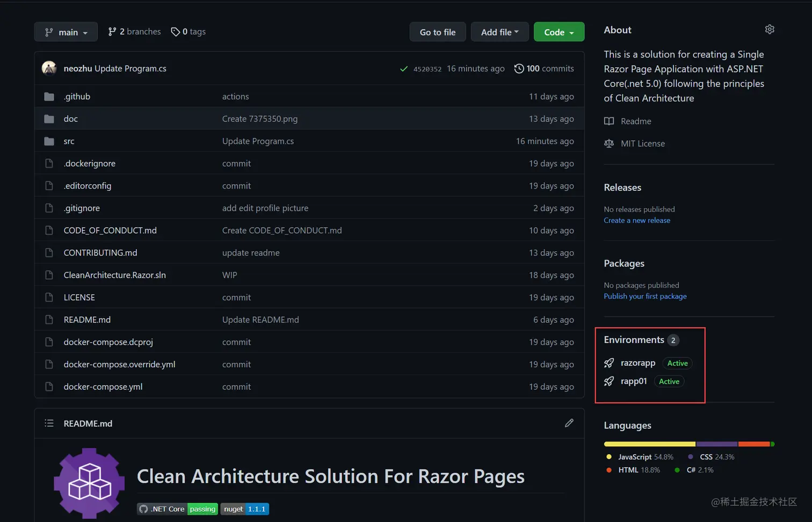Click the purple CSS language bar segment

coord(717,444)
